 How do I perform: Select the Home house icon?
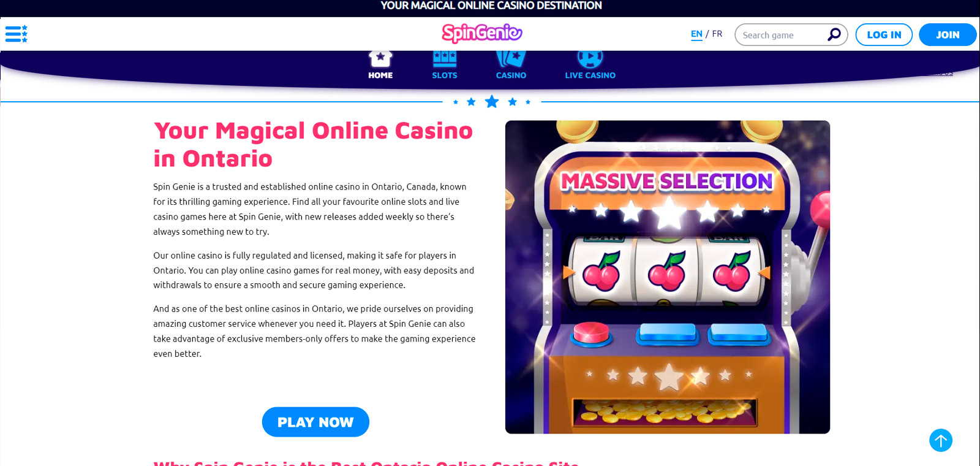tap(380, 58)
